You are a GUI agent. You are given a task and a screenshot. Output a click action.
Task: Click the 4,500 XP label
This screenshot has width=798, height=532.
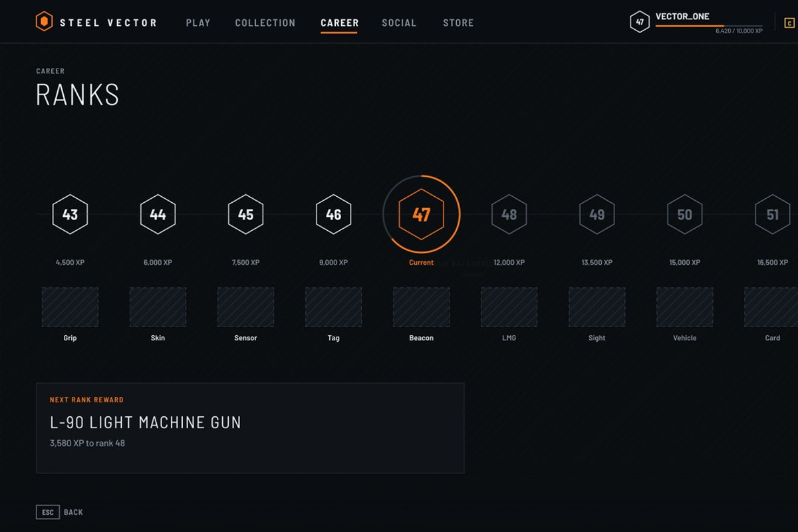70,263
